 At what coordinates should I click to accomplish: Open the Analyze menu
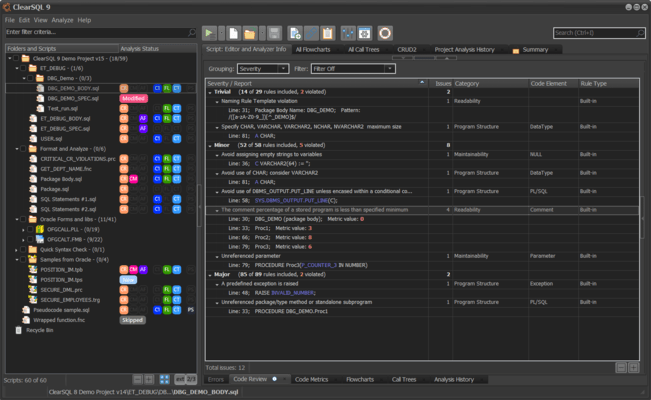tap(62, 20)
